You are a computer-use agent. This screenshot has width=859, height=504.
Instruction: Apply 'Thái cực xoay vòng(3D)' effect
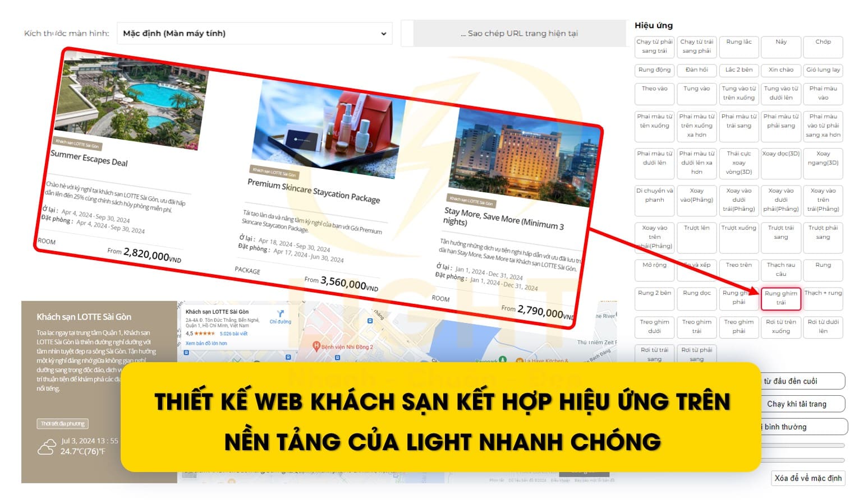point(738,163)
